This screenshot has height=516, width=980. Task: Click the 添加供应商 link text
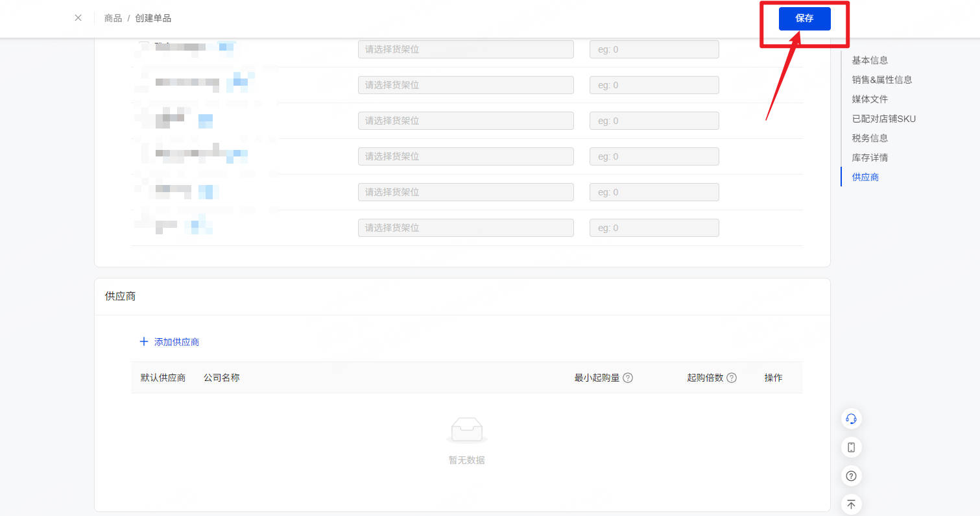pyautogui.click(x=176, y=342)
